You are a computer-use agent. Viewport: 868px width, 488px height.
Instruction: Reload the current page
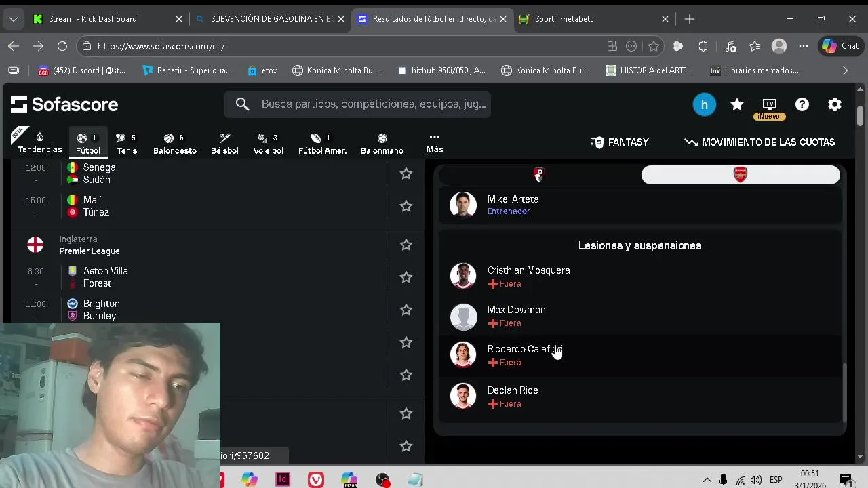click(62, 46)
